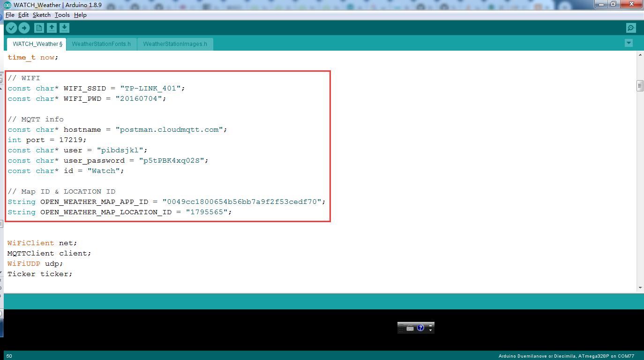Screen dimensions: 644x360
Task: Click the Verify checkmark button
Action: [x=12, y=28]
